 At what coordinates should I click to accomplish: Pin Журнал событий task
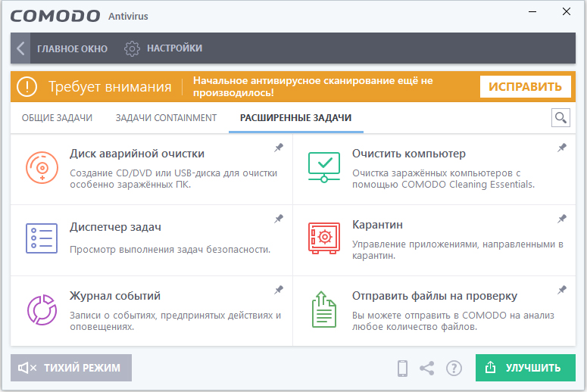(x=279, y=290)
